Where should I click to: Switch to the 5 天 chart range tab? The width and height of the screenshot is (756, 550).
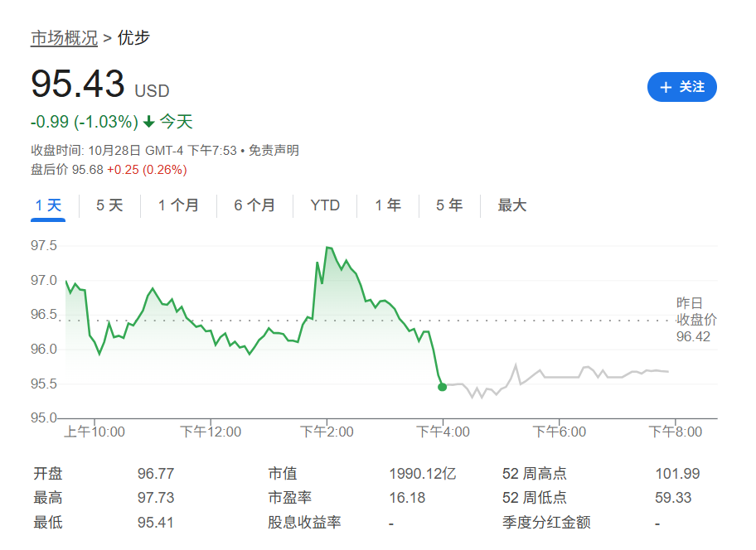(x=108, y=205)
